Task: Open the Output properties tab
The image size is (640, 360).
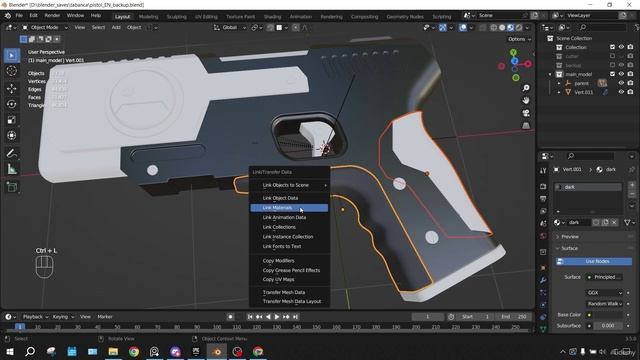Action: [x=543, y=199]
